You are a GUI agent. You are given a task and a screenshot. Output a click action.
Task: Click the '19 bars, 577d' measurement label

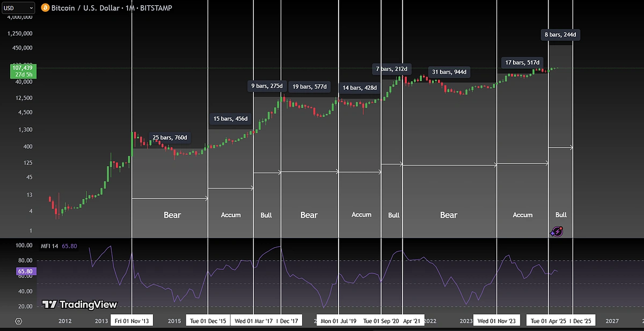coord(309,87)
